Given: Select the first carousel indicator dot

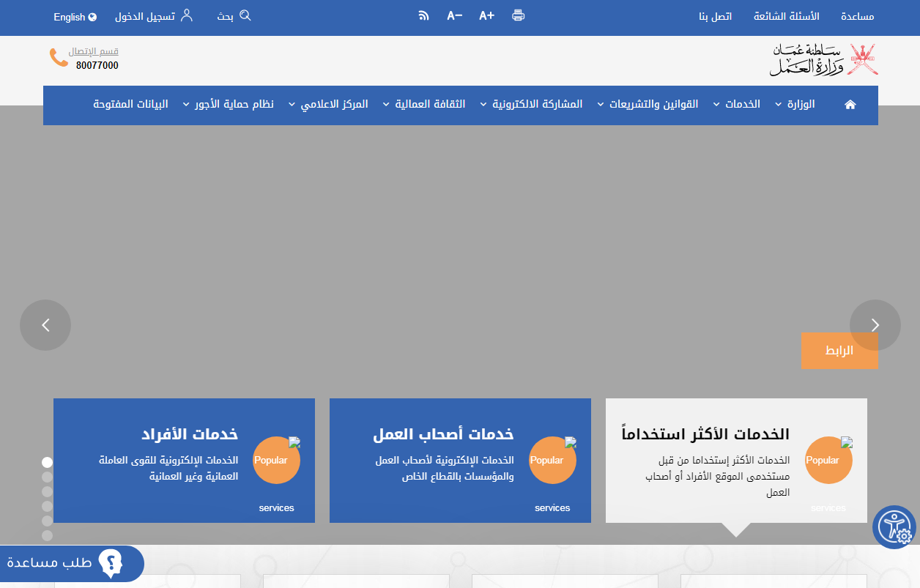Looking at the screenshot, I should coord(47,462).
